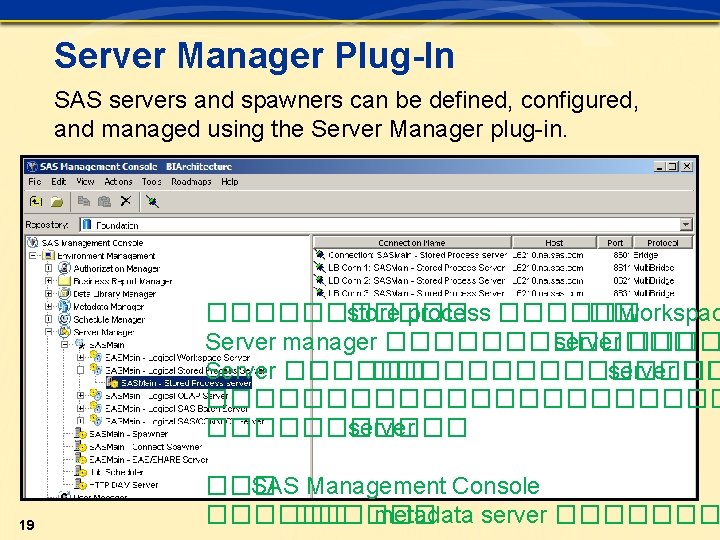Click the Host column header
This screenshot has width=720, height=540.
click(554, 242)
